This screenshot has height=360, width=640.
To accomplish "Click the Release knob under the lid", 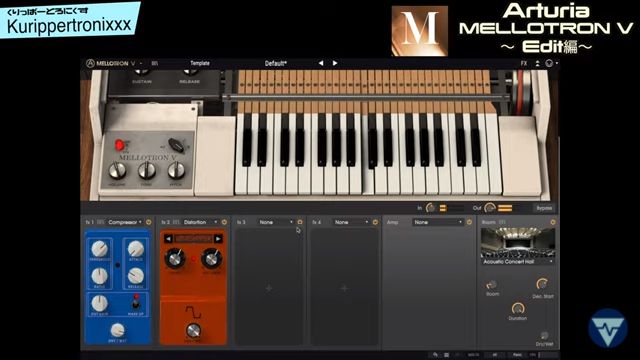I will (x=190, y=72).
